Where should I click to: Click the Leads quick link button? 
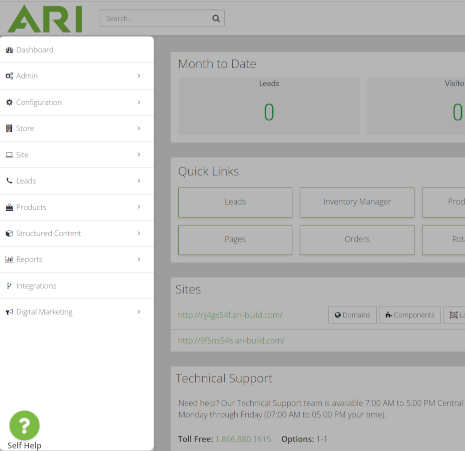pos(235,202)
